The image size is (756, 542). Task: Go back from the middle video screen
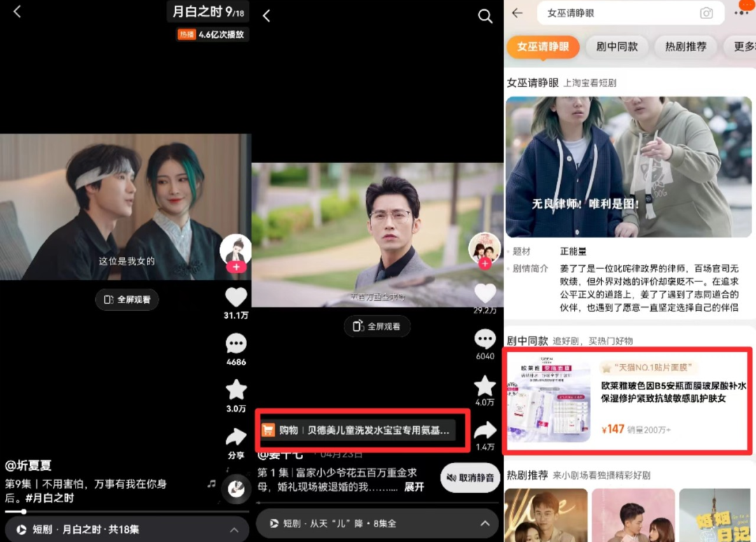pos(267,16)
